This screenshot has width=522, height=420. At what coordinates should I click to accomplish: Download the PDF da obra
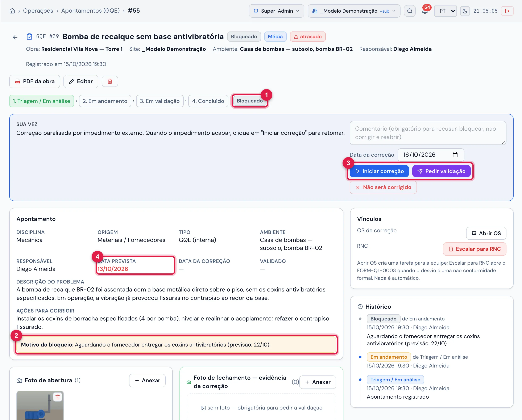point(35,81)
